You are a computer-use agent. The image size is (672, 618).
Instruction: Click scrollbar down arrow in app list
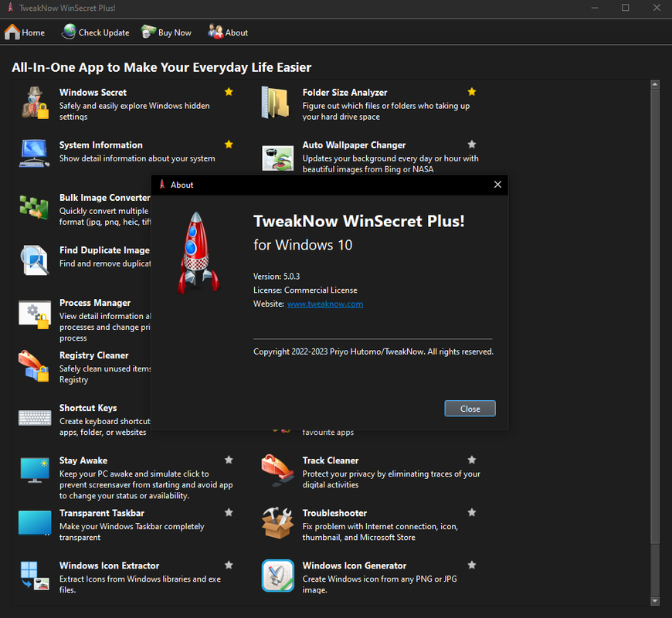[x=654, y=601]
